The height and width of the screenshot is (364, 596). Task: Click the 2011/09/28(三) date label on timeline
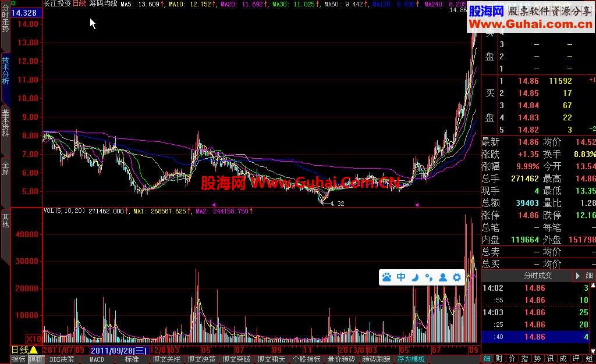click(x=119, y=351)
